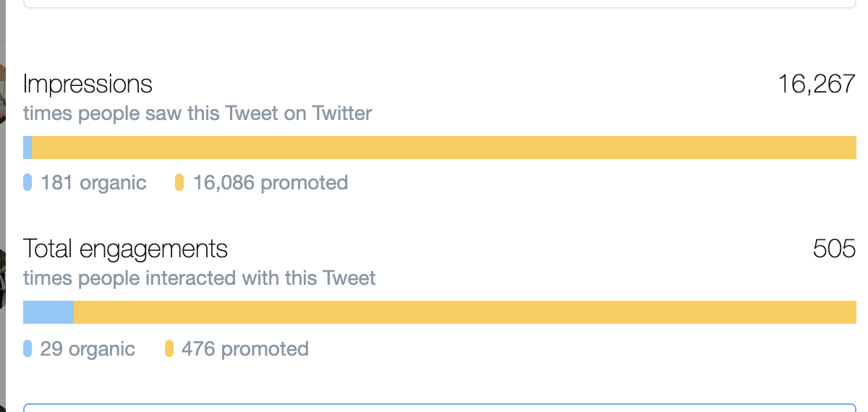This screenshot has width=868, height=412.
Task: Click the Total engagements heading
Action: coord(125,249)
